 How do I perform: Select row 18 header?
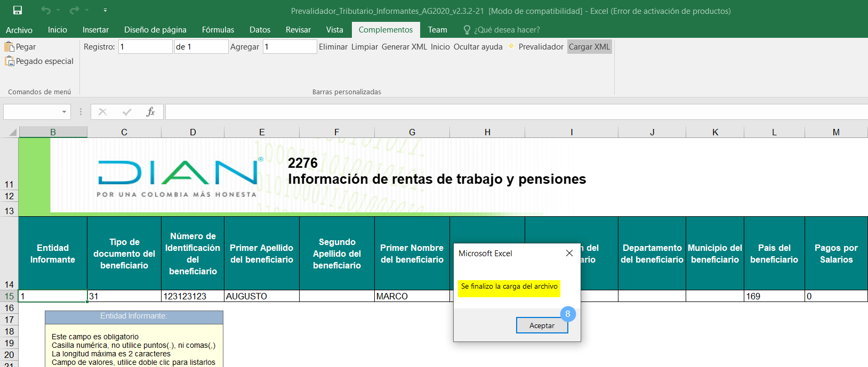9,331
